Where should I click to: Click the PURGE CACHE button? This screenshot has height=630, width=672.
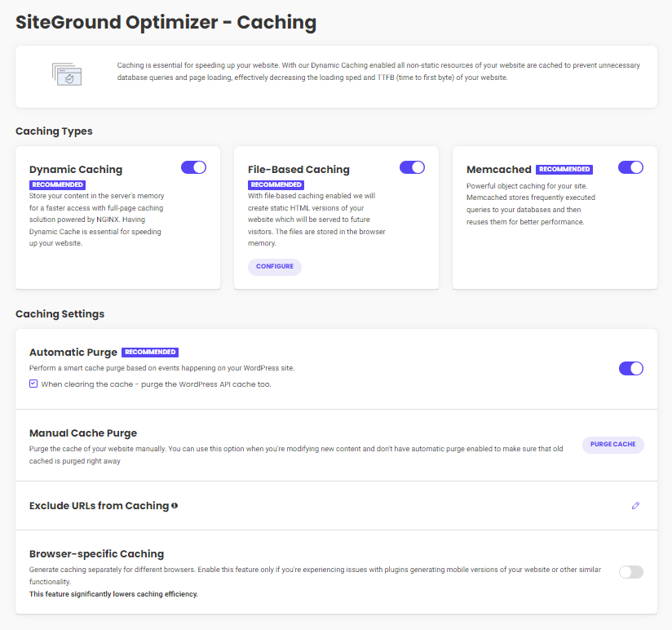pyautogui.click(x=612, y=444)
